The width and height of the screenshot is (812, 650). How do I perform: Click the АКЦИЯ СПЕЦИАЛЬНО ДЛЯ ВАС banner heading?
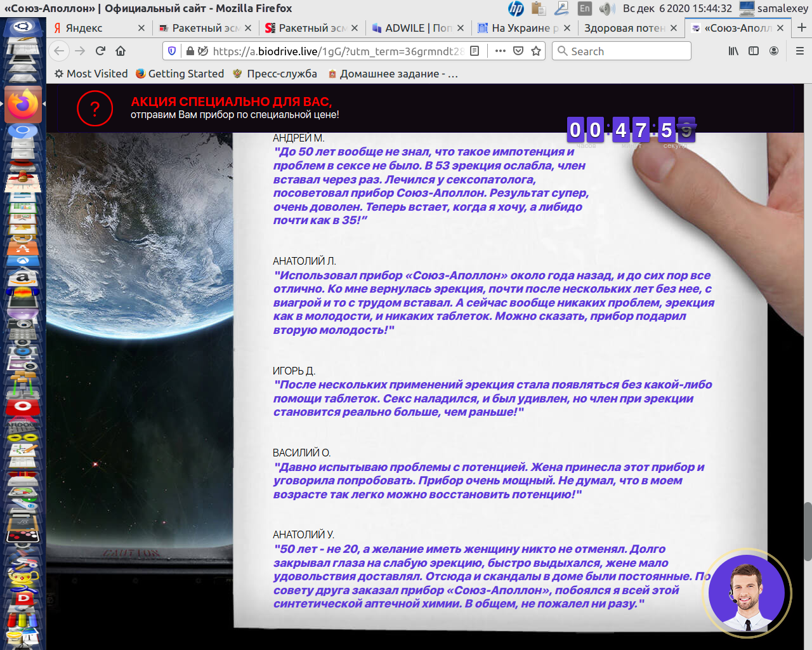point(232,102)
